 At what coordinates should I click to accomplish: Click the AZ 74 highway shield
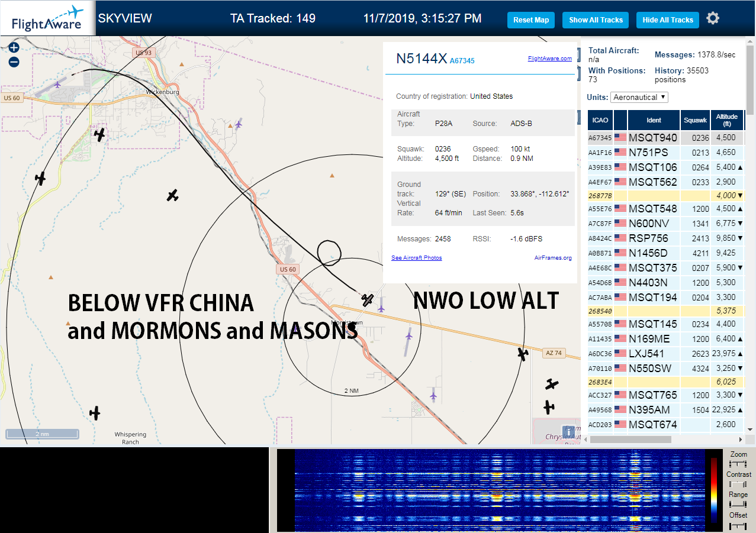553,353
